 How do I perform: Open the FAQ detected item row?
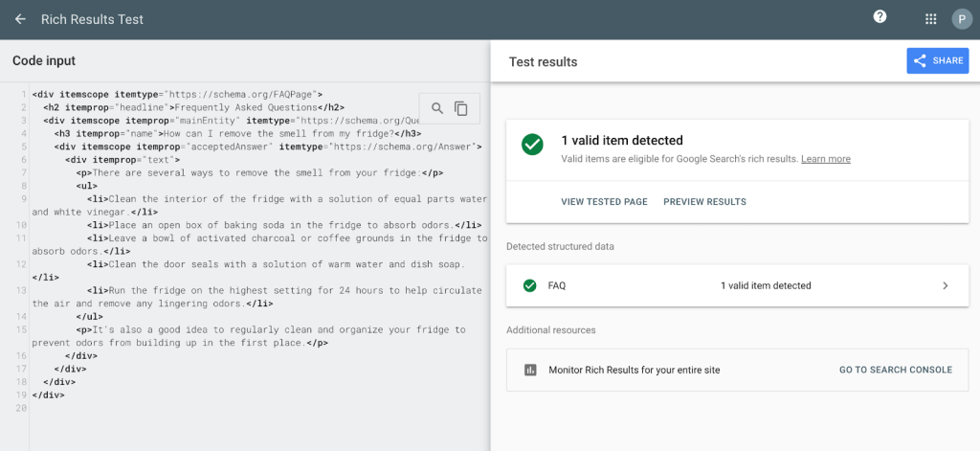click(x=737, y=285)
